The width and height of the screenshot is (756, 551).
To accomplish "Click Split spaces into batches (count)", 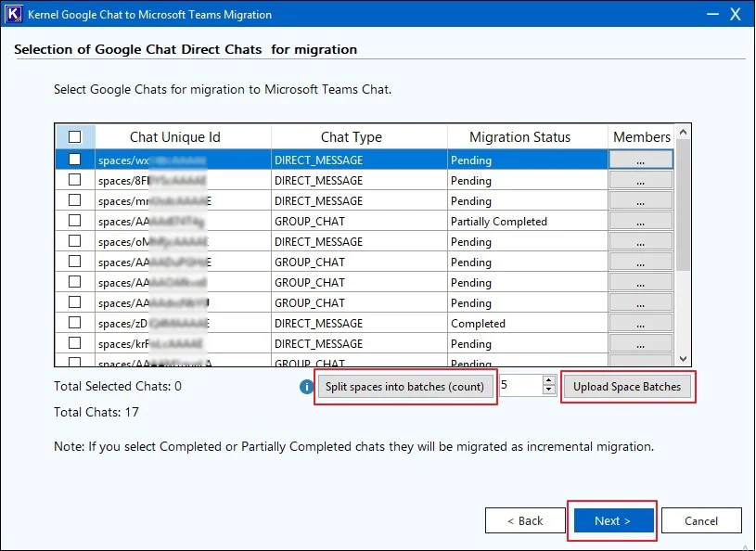I will pyautogui.click(x=405, y=387).
